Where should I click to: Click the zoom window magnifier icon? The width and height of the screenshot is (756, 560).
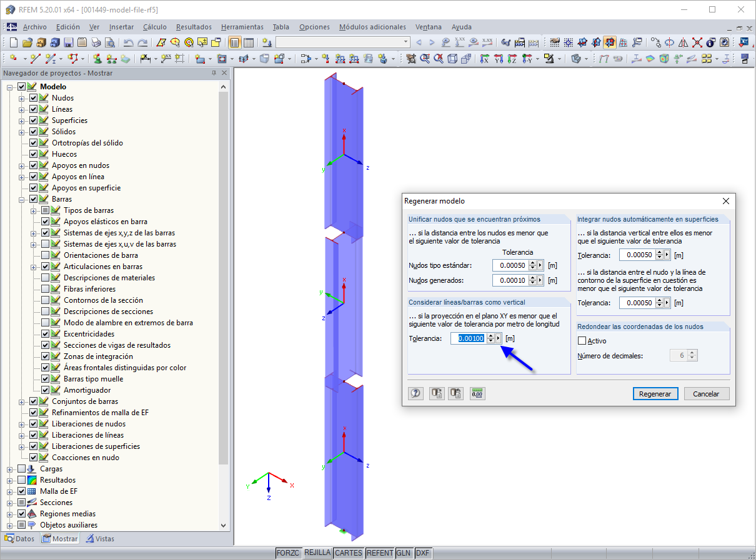point(425,59)
